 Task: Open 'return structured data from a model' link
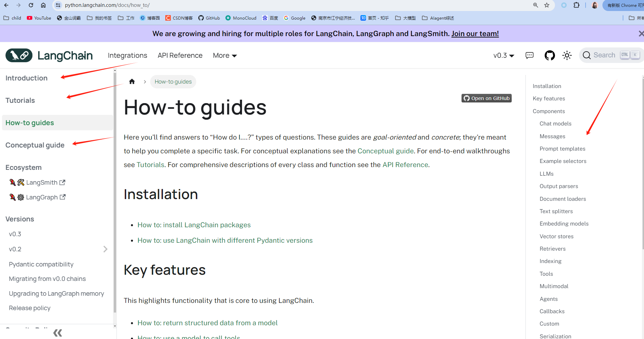[x=208, y=323]
